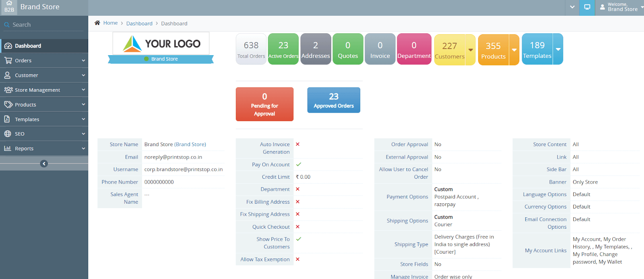Click the Reports chart icon in sidebar
The width and height of the screenshot is (644, 279).
point(8,148)
